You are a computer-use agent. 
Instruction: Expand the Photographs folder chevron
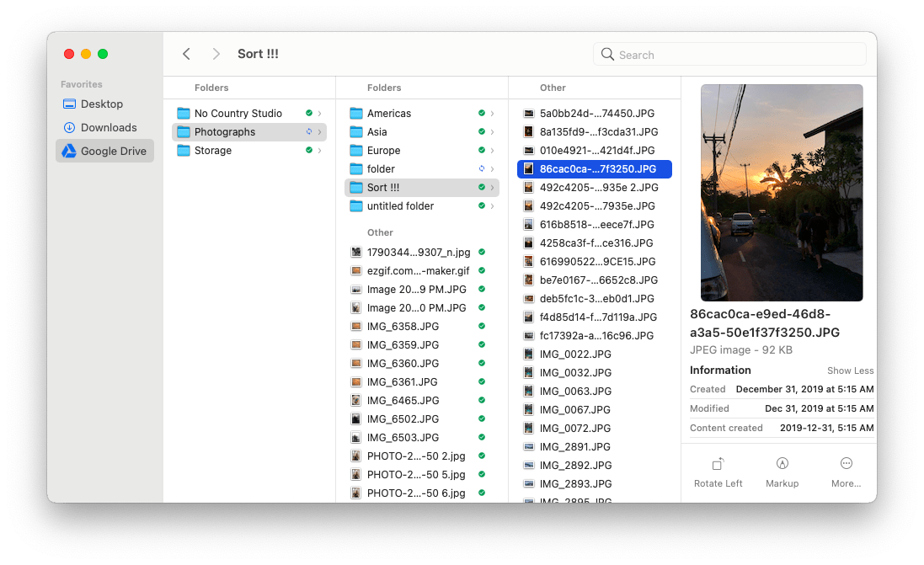coord(320,132)
